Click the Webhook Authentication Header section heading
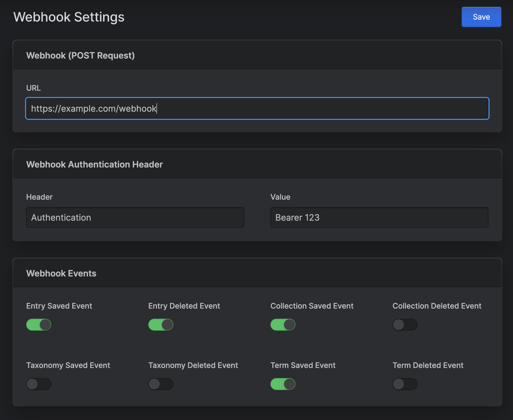 pyautogui.click(x=94, y=165)
